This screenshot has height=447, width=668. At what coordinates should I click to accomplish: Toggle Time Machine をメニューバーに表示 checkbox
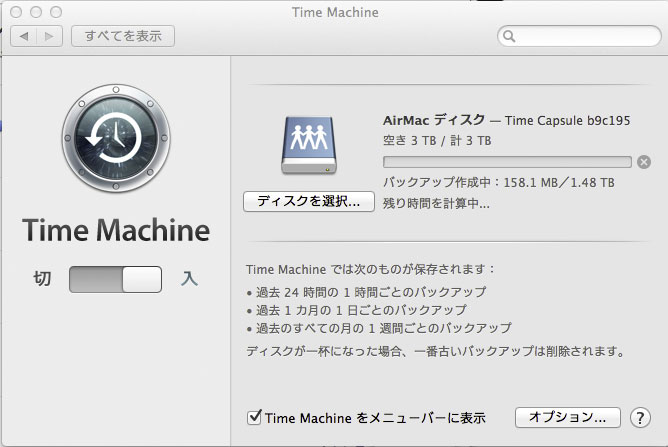point(254,417)
